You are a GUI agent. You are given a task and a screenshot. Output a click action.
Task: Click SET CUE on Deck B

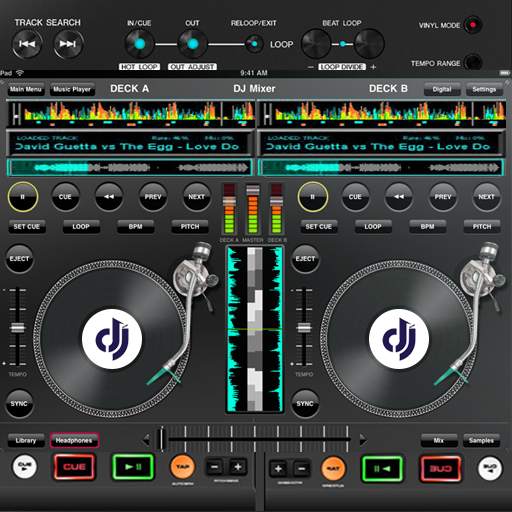[319, 227]
